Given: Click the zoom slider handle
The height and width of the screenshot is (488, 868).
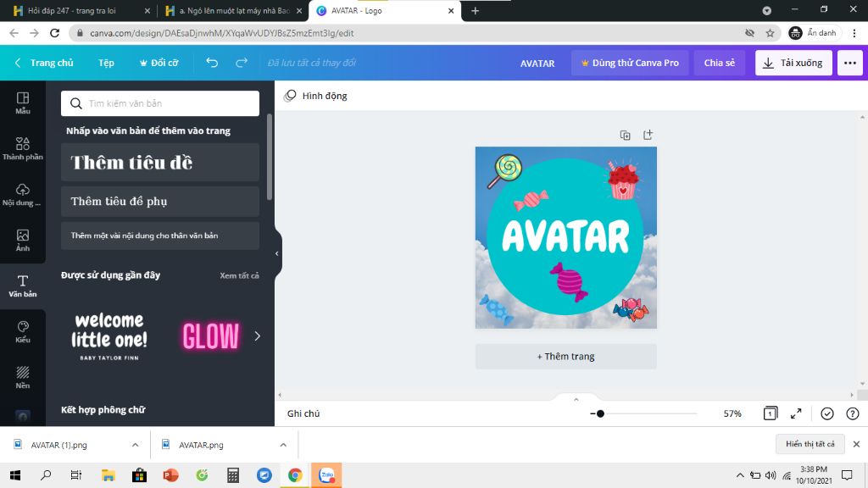Looking at the screenshot, I should (600, 413).
